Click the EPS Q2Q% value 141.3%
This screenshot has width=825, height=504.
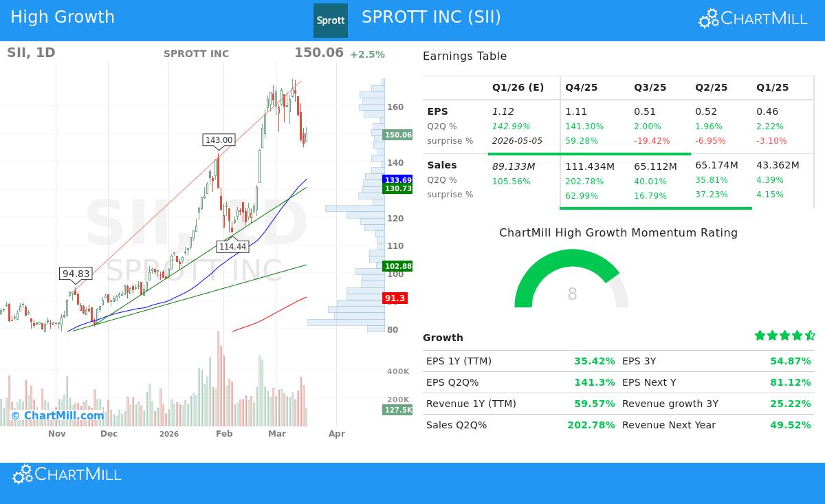(595, 382)
